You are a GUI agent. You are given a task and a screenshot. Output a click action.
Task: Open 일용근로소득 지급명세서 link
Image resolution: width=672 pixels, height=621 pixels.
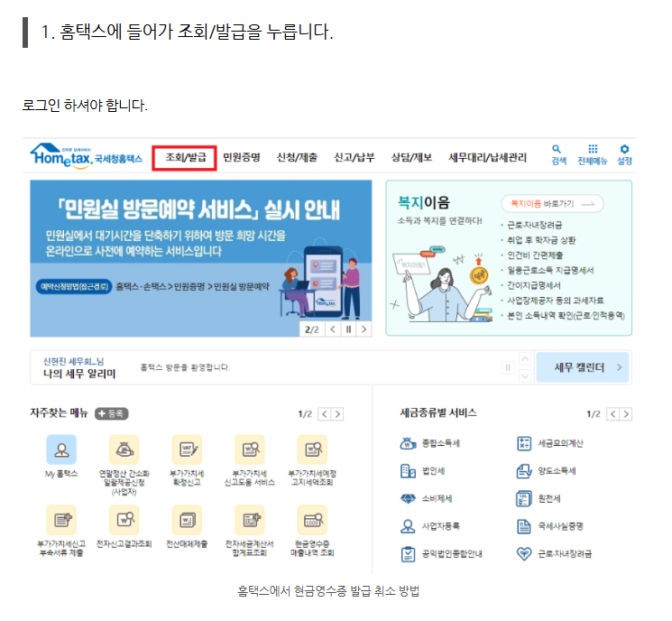[x=550, y=270]
